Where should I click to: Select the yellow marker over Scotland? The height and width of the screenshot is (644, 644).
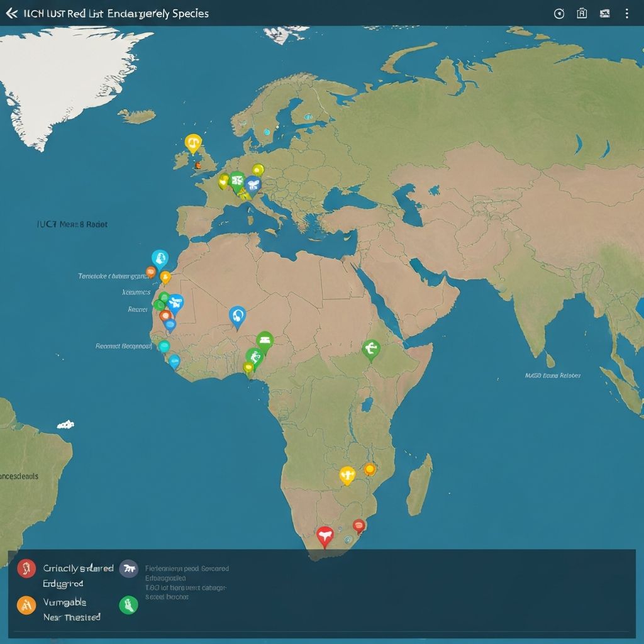[x=193, y=143]
